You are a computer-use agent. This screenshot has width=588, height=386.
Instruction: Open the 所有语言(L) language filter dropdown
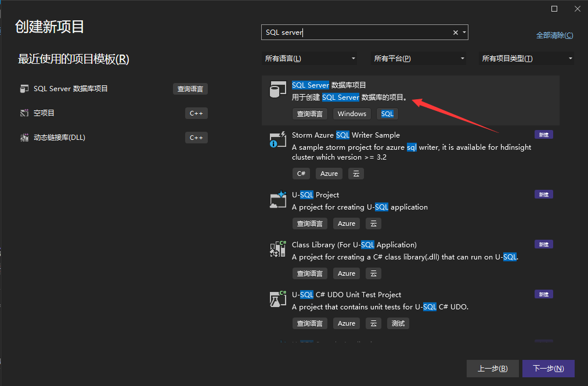tap(309, 59)
